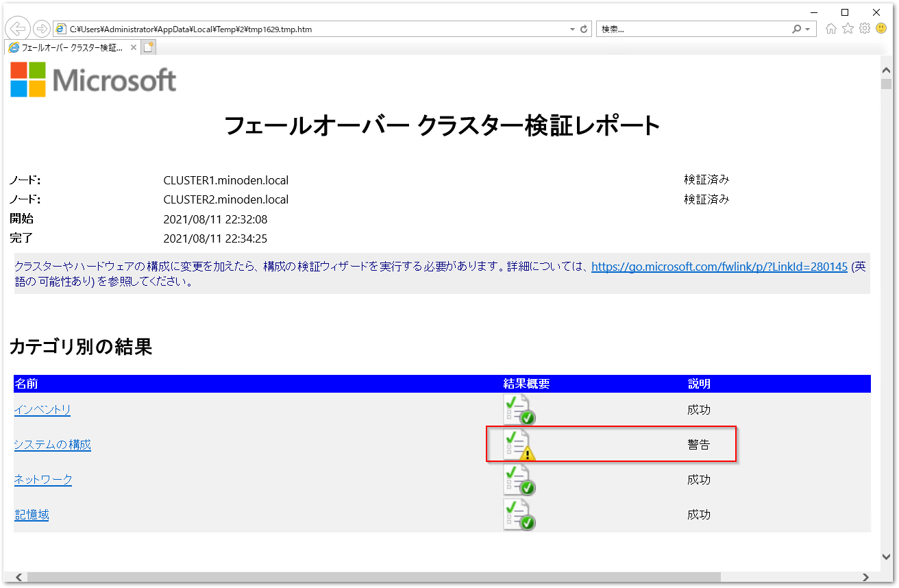Click the smiley feedback icon
This screenshot has width=899, height=588.
pos(881,28)
